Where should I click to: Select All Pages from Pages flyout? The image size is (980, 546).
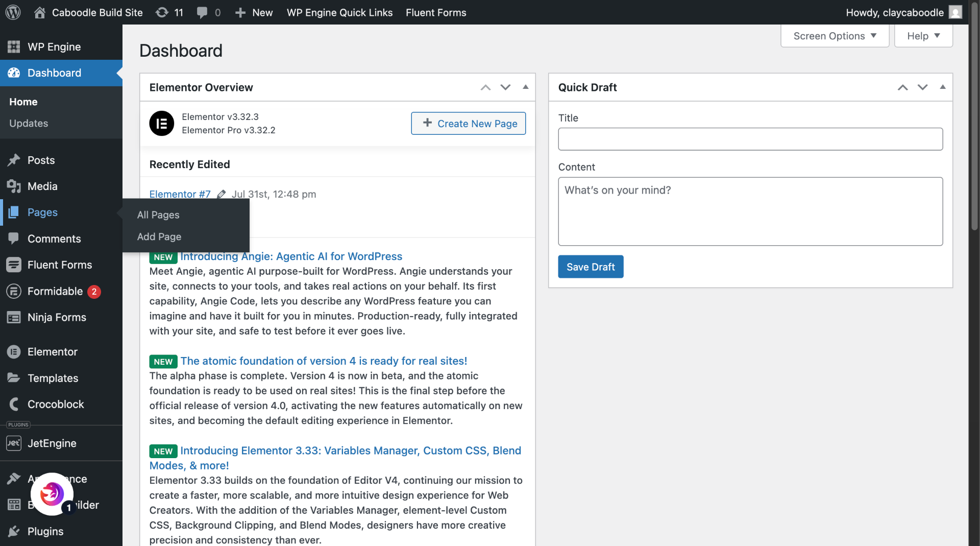click(158, 215)
